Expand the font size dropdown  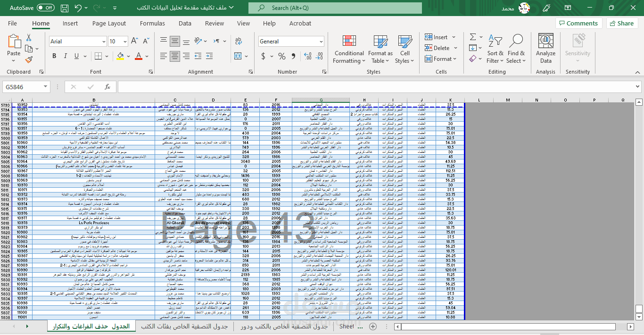click(125, 42)
